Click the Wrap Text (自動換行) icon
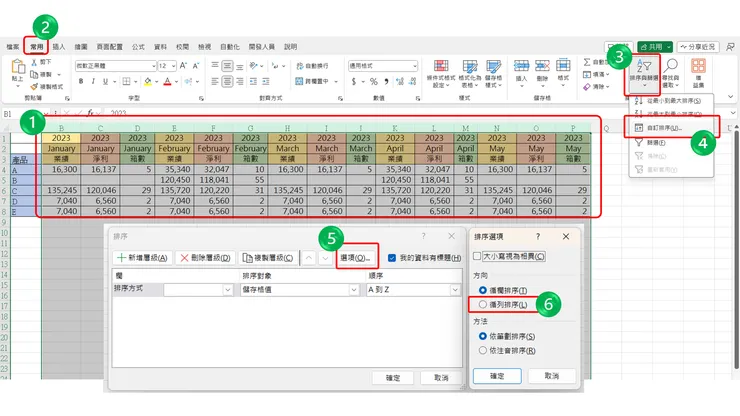This screenshot has height=416, width=740. click(300, 66)
